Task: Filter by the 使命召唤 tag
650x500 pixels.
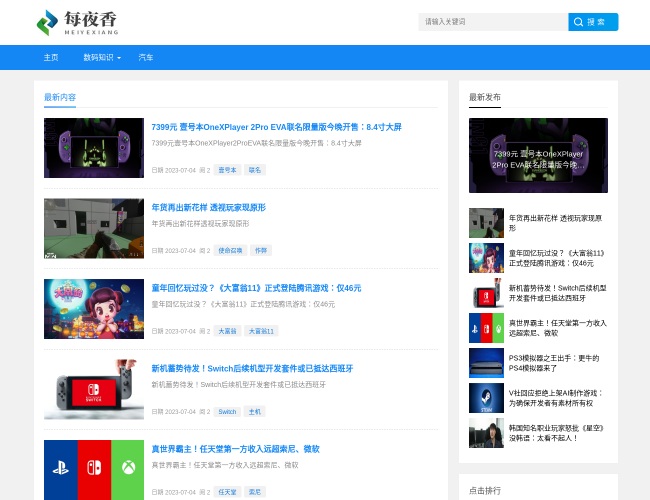Action: (230, 250)
